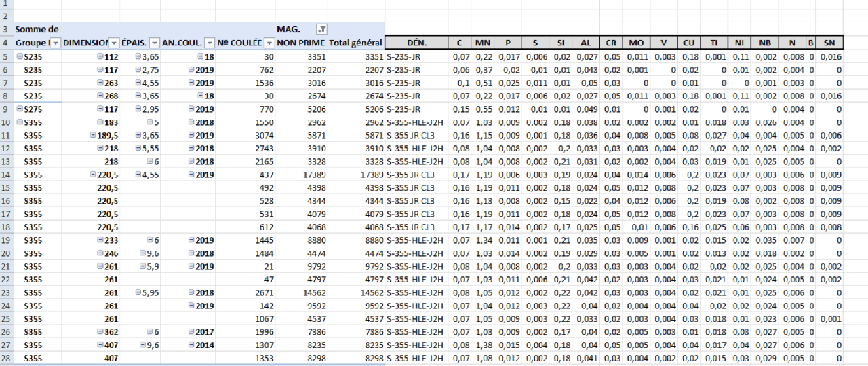Select row 9 header

tap(6, 109)
